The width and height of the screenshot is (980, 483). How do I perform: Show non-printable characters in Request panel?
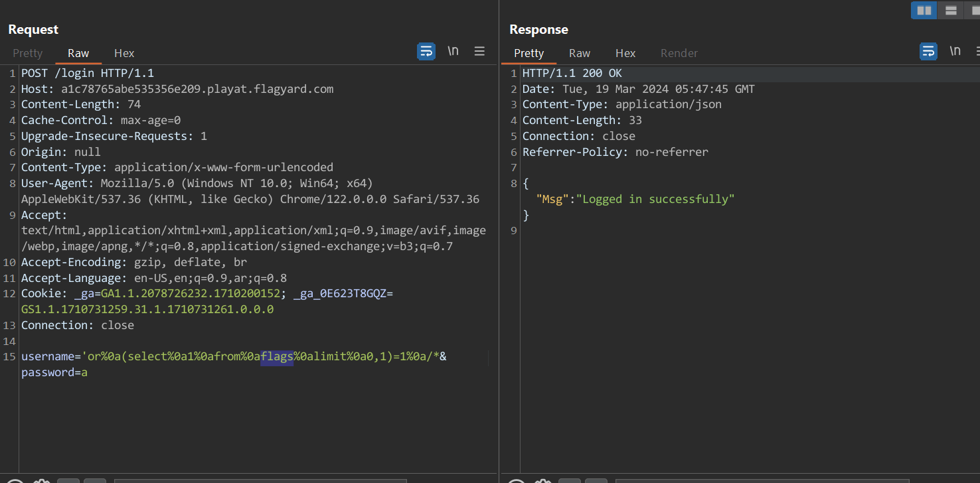[453, 51]
